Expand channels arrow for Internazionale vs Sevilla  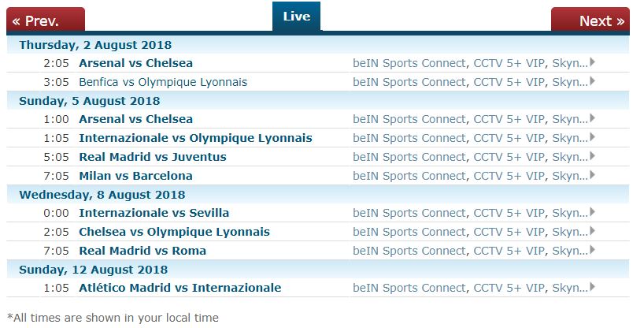592,212
